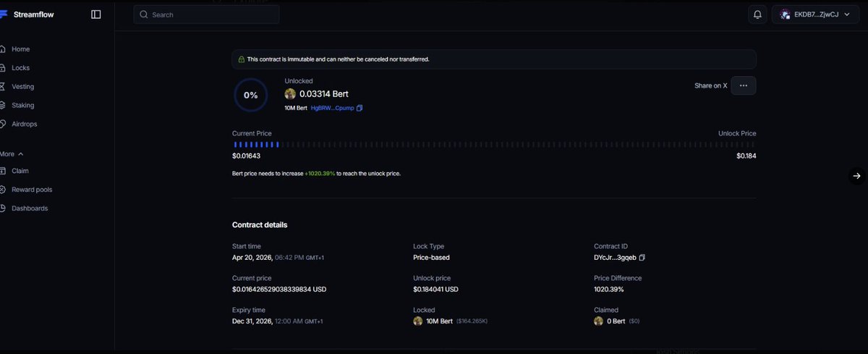Click the Dashboards sidebar icon
This screenshot has height=354, width=868.
2,208
